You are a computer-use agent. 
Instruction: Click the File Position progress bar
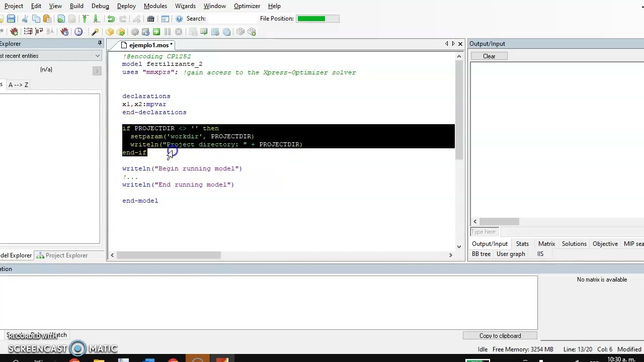[318, 19]
